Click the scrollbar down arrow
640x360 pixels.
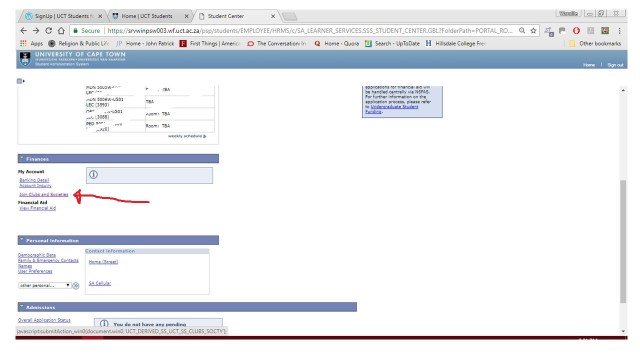coord(623,331)
